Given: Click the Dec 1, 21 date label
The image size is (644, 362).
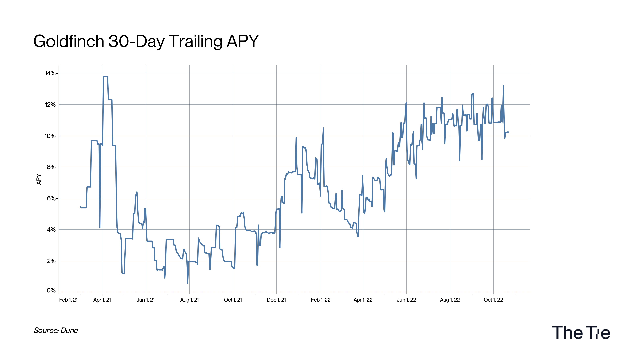Looking at the screenshot, I should 276,300.
